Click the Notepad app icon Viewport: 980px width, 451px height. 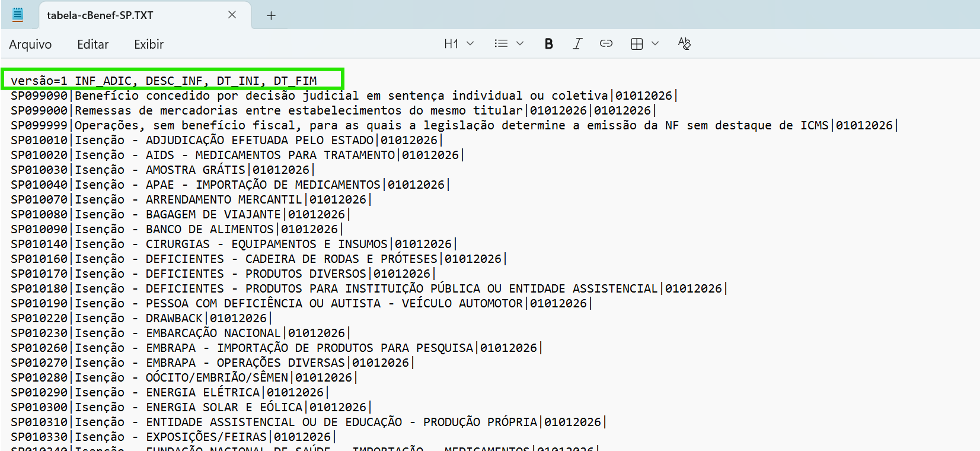[x=18, y=15]
